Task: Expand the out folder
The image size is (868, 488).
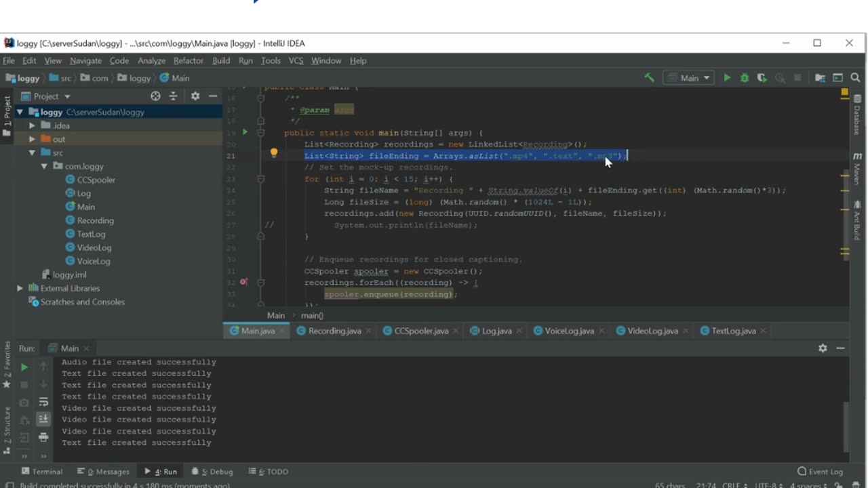Action: pos(32,139)
